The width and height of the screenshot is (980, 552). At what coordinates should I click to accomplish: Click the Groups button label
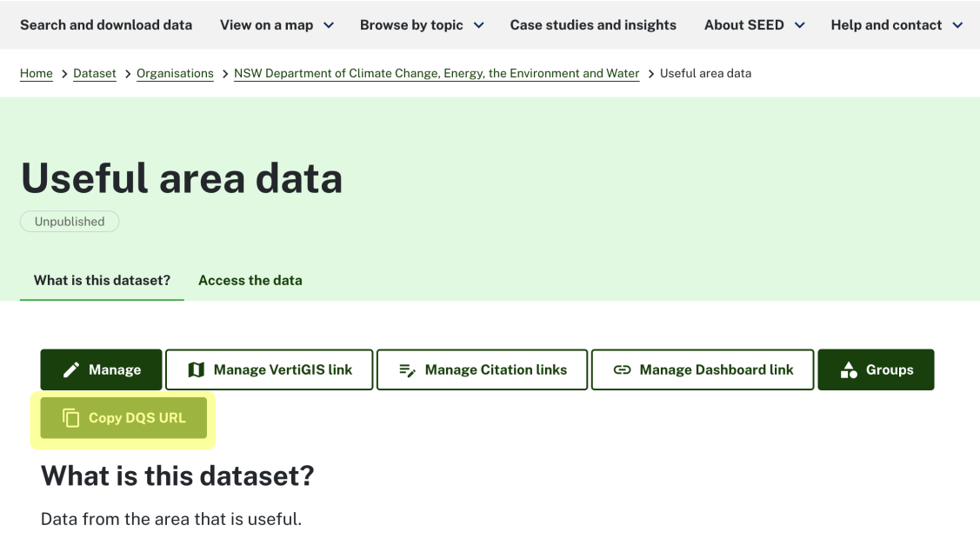point(890,370)
